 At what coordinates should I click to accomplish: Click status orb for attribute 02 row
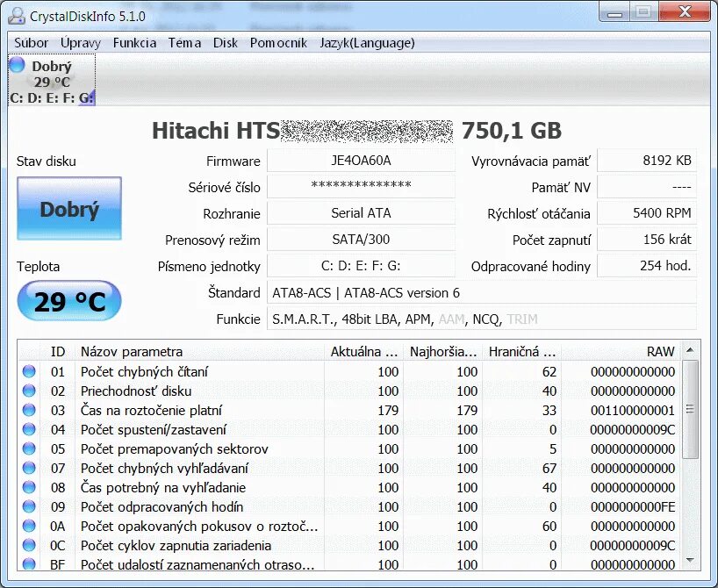click(x=29, y=391)
